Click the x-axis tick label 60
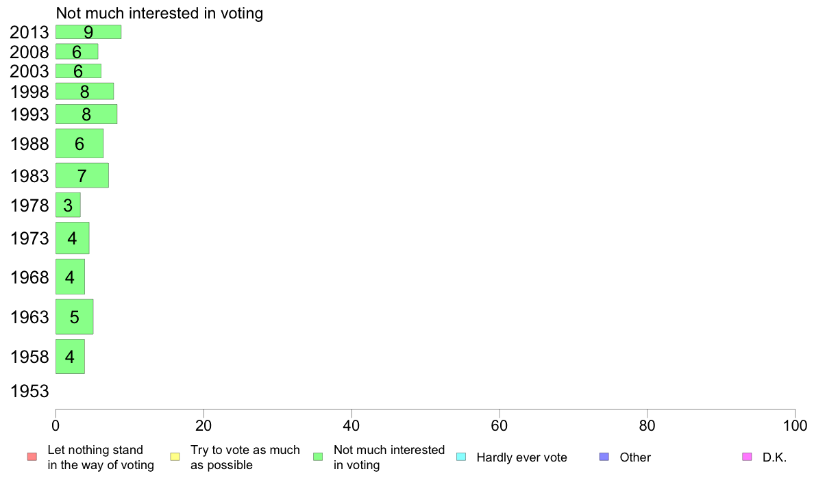 click(x=499, y=426)
